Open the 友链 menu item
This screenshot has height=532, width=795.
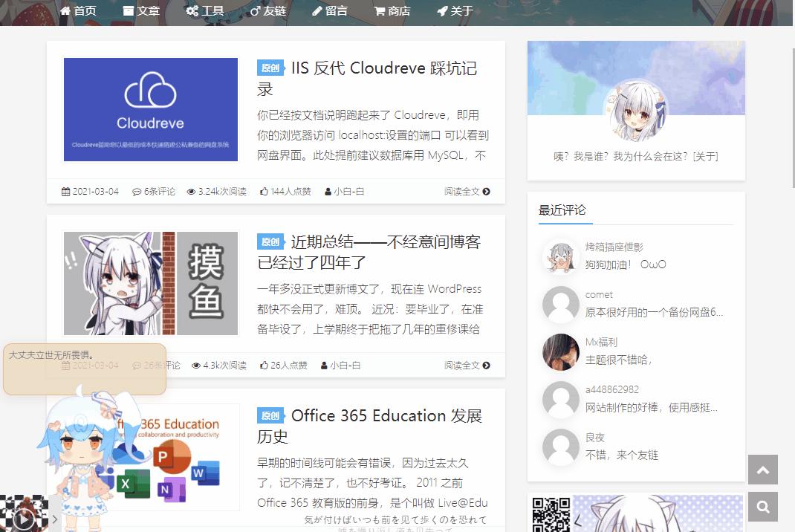click(x=267, y=11)
